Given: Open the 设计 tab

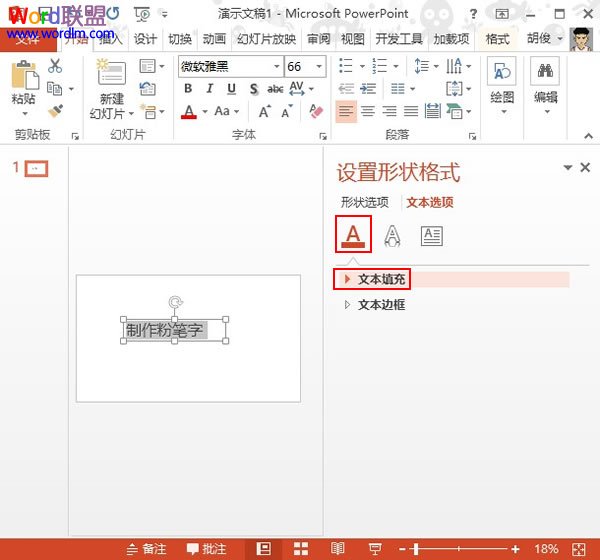Looking at the screenshot, I should 145,39.
